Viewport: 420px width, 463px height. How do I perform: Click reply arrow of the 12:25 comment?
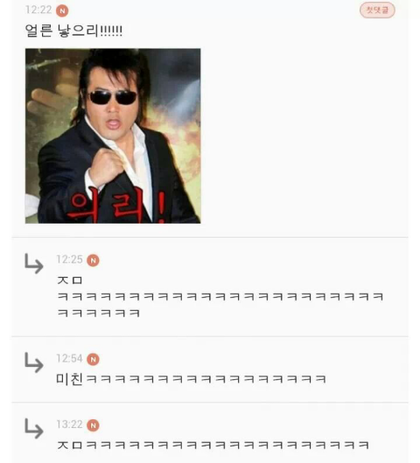(34, 263)
